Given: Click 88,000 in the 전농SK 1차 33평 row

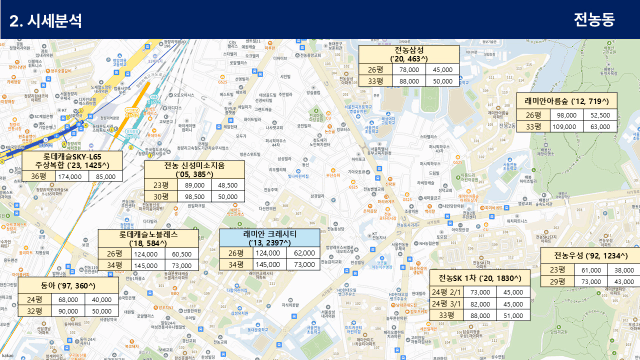Looking at the screenshot, I should (480, 316).
